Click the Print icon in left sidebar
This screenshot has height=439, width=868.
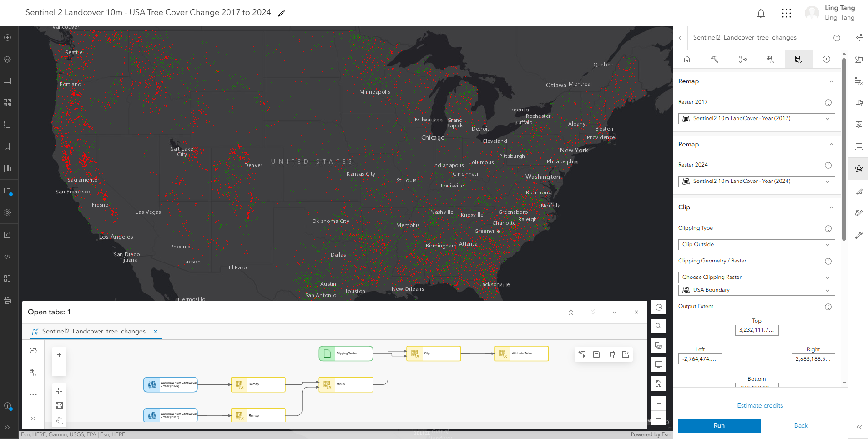[x=7, y=300]
